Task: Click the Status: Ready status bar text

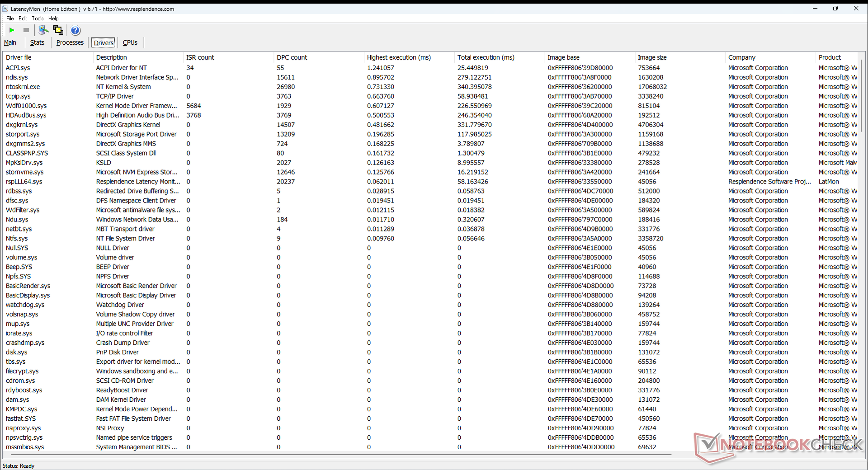Action: point(19,466)
